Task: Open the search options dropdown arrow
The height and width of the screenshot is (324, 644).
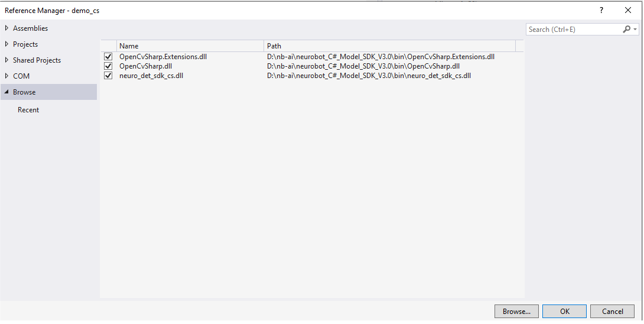Action: tap(635, 29)
